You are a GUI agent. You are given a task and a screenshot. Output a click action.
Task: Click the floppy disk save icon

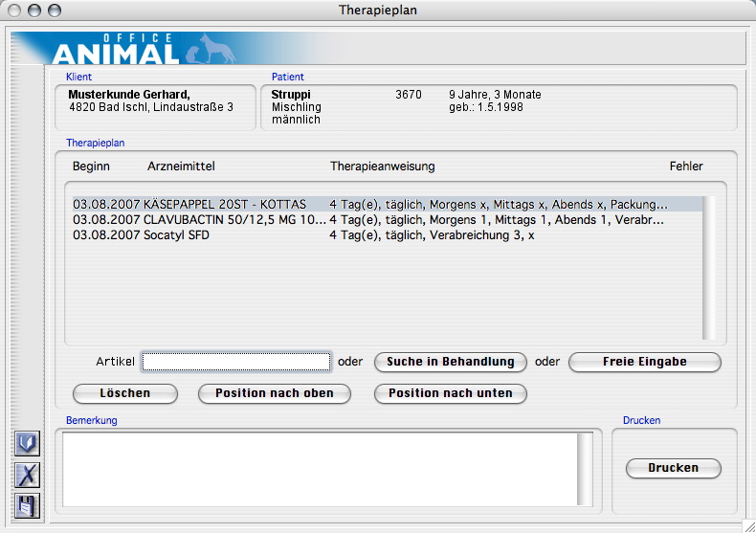[x=28, y=505]
